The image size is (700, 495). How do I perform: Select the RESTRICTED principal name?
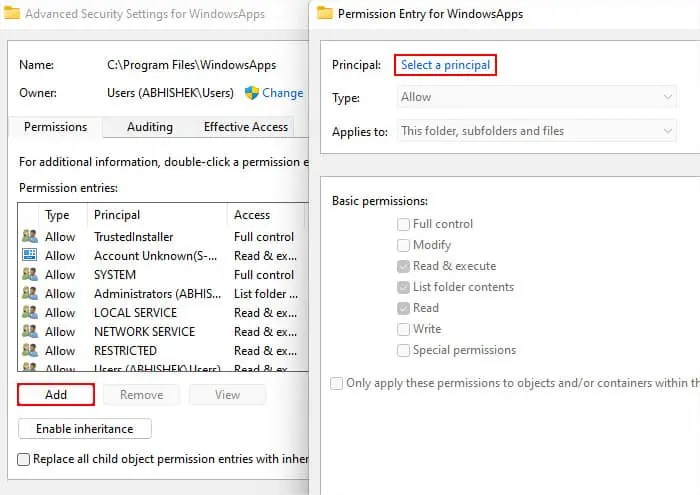coord(125,350)
